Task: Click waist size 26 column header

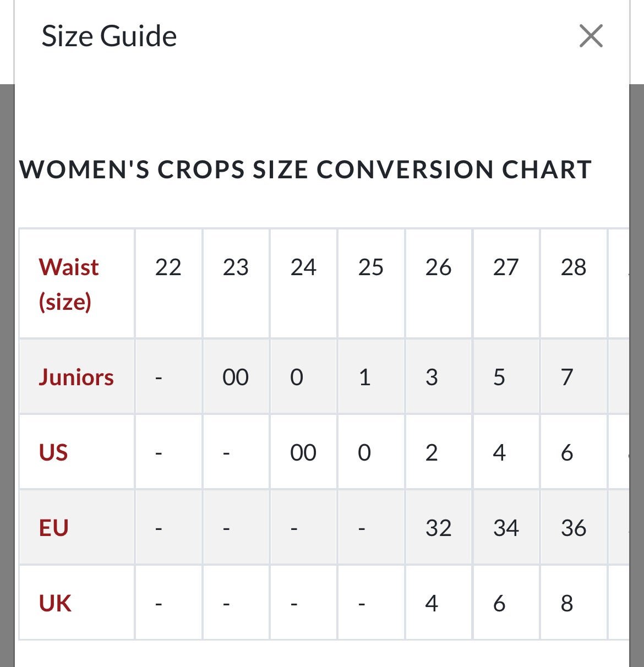Action: coord(439,283)
